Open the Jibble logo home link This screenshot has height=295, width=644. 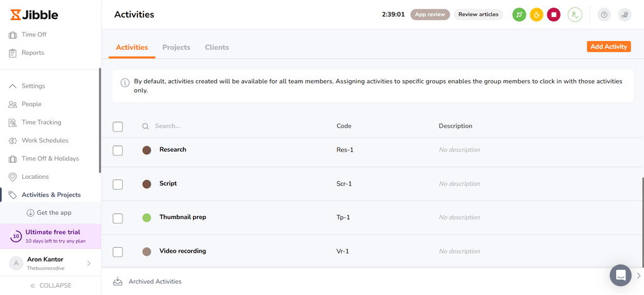[34, 15]
